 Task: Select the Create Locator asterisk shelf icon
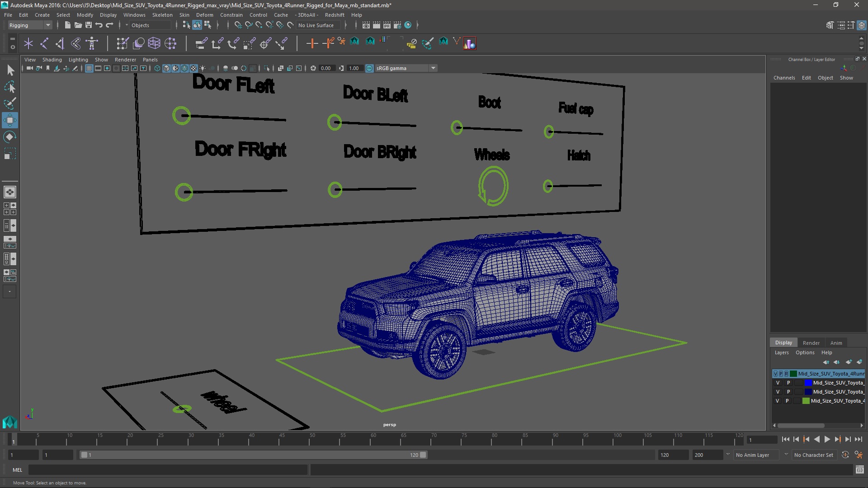[28, 43]
